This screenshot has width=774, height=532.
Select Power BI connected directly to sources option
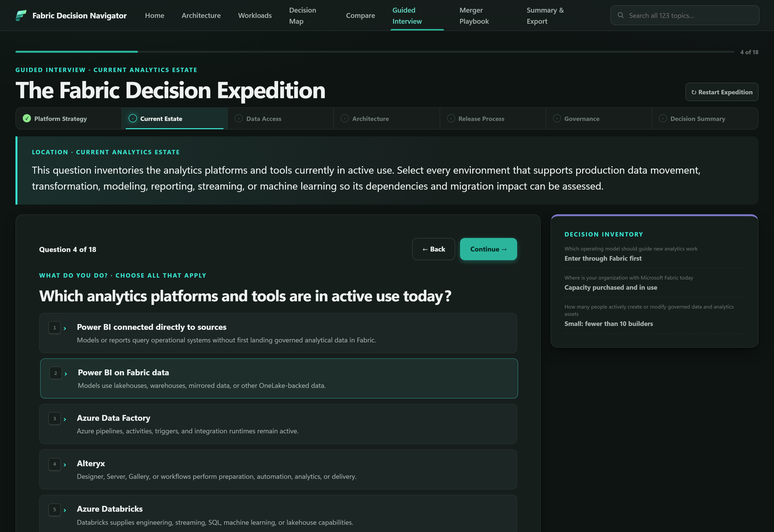[x=278, y=333]
